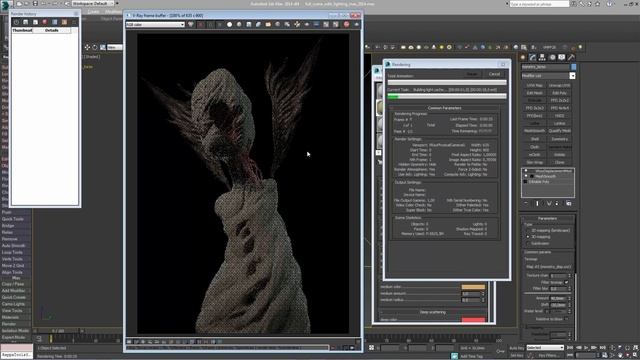Open Add Modifier in left side menu
Image resolution: width=640 pixels, height=360 pixels.
tap(13, 291)
